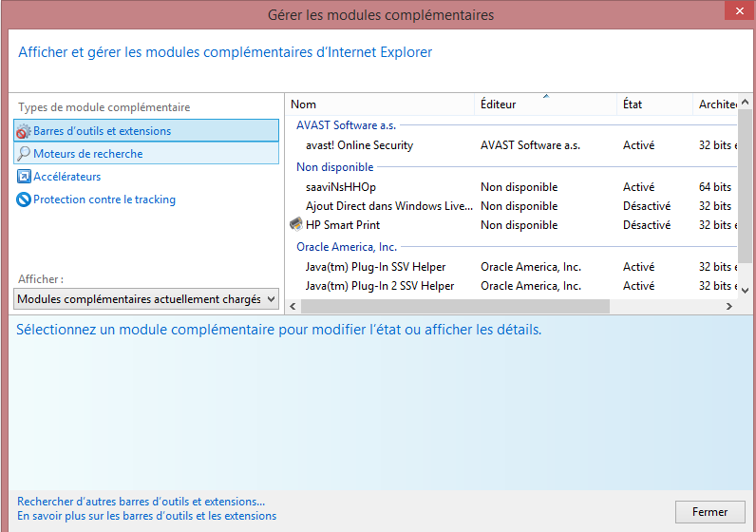This screenshot has width=756, height=532.
Task: Click the HP Smart Print printer icon
Action: click(x=296, y=224)
